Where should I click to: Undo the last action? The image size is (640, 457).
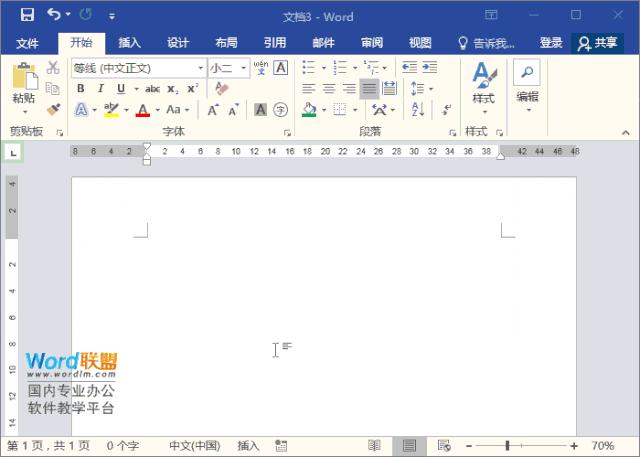point(53,15)
